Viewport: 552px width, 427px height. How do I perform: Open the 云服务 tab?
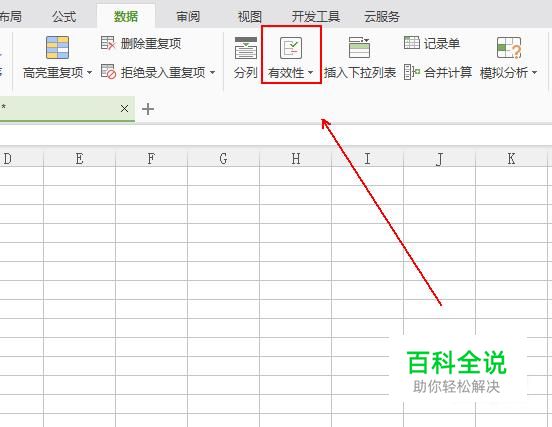[382, 17]
